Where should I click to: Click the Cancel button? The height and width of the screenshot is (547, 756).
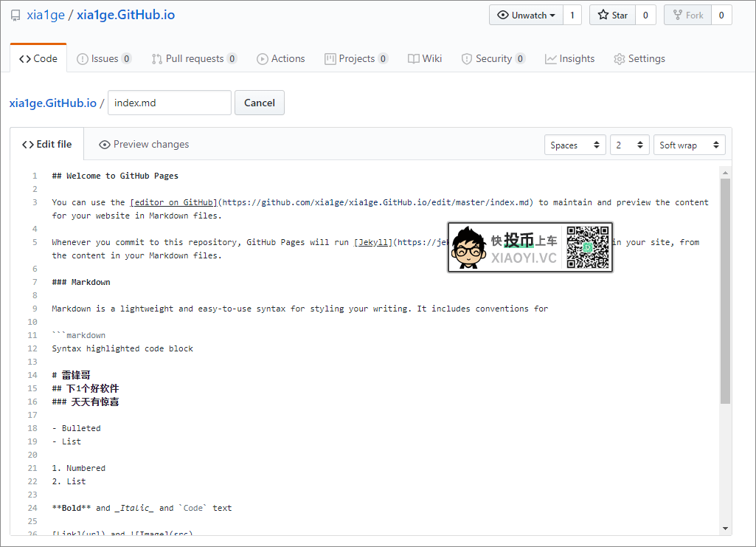[x=259, y=103]
